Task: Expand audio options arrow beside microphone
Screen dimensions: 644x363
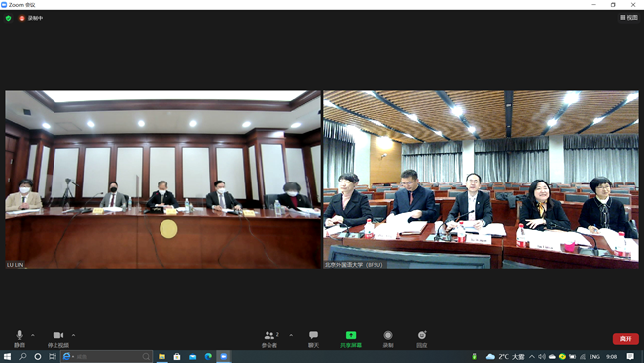Action: 33,335
